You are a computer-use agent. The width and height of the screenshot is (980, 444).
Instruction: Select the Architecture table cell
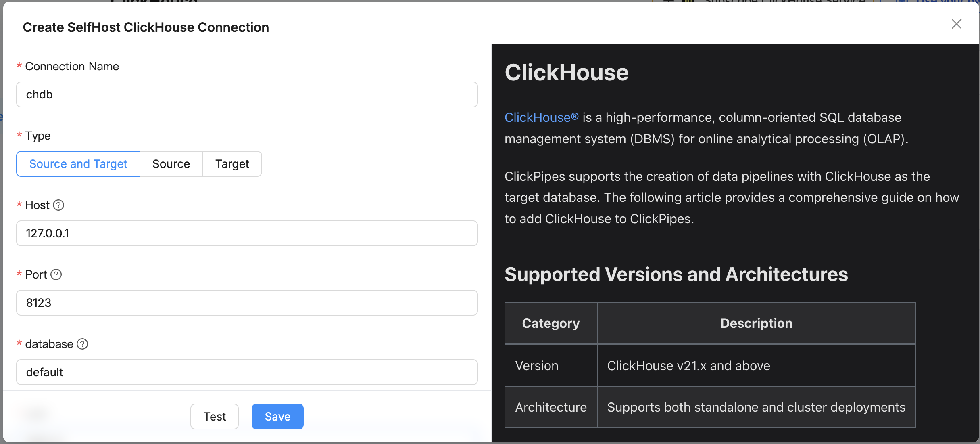click(551, 407)
